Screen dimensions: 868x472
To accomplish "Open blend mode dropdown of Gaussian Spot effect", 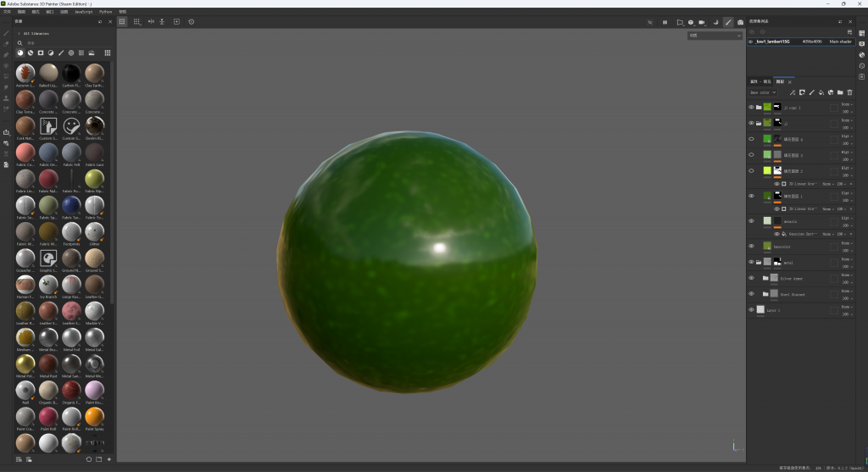I will coord(827,234).
